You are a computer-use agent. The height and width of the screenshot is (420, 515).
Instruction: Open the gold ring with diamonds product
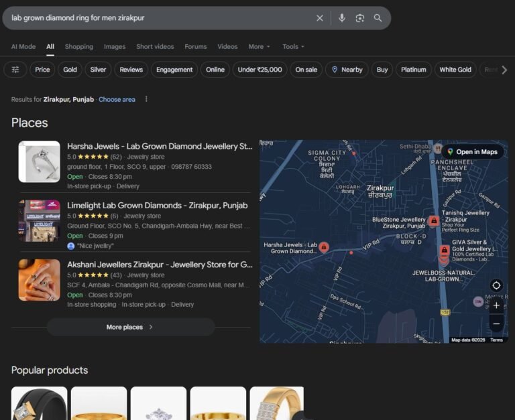276,403
